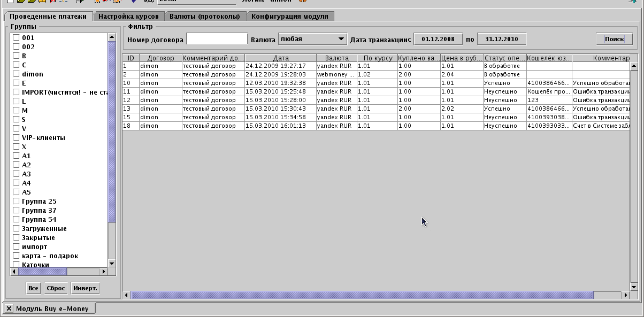The image size is (644, 317).
Task: Click the table's horizontal scrollbar thumb
Action: pos(362,295)
